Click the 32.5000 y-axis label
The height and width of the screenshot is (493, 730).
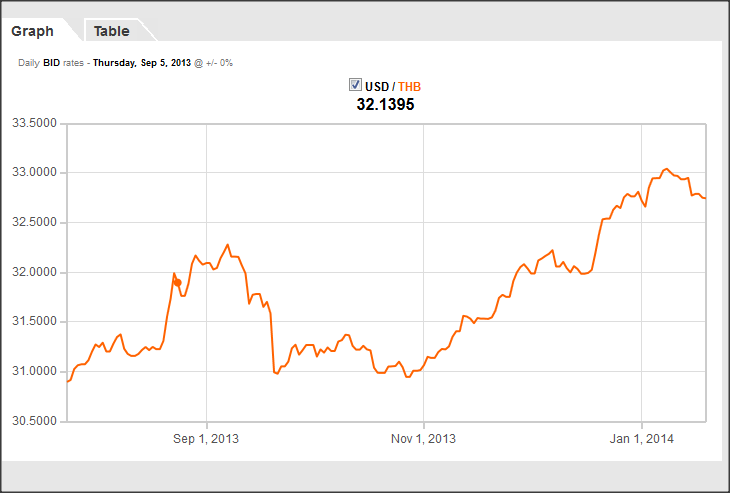(33, 222)
